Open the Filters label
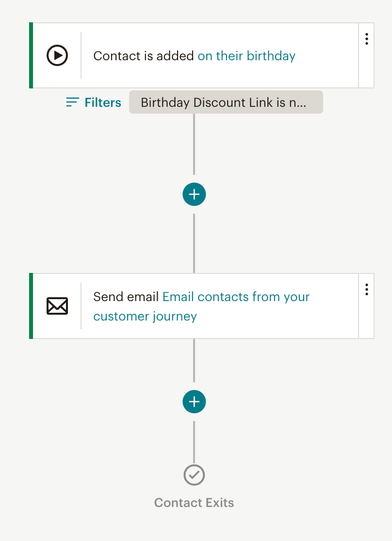 (x=102, y=102)
